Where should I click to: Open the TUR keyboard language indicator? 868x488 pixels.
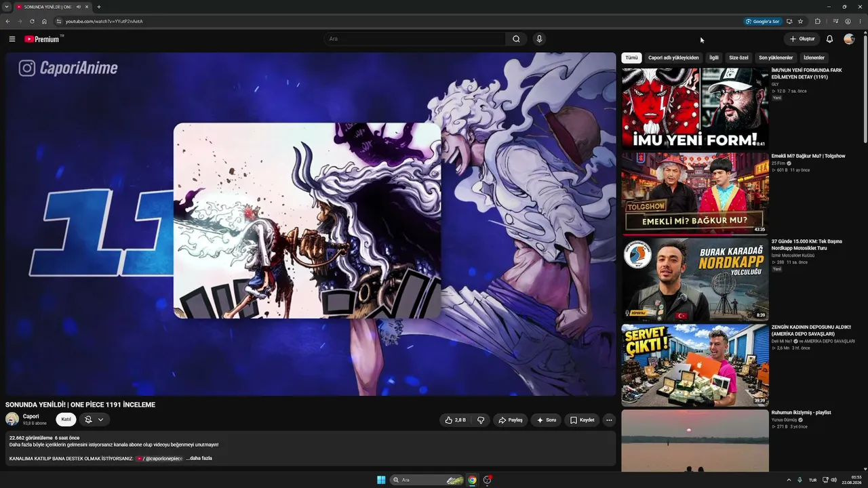(x=812, y=480)
